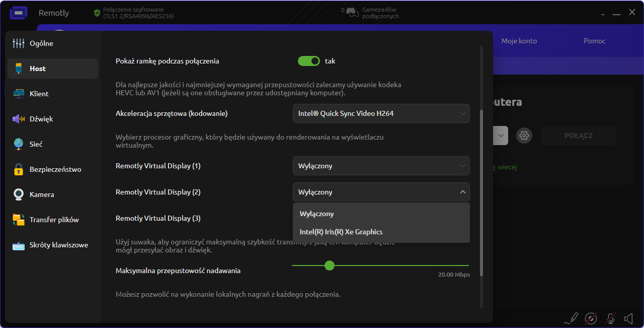Click the gamepad controller icon

pyautogui.click(x=352, y=12)
